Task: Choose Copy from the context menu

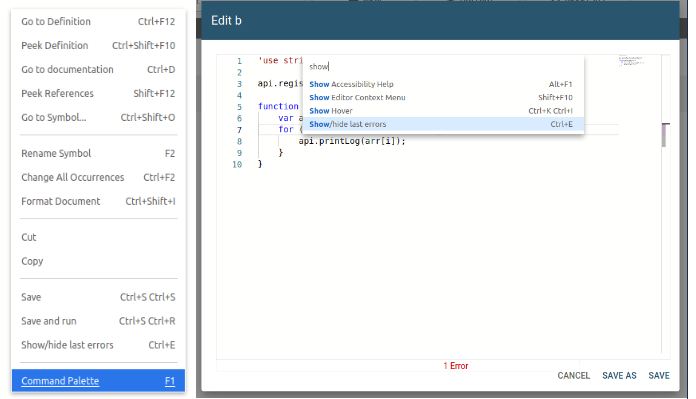Action: 98,261
